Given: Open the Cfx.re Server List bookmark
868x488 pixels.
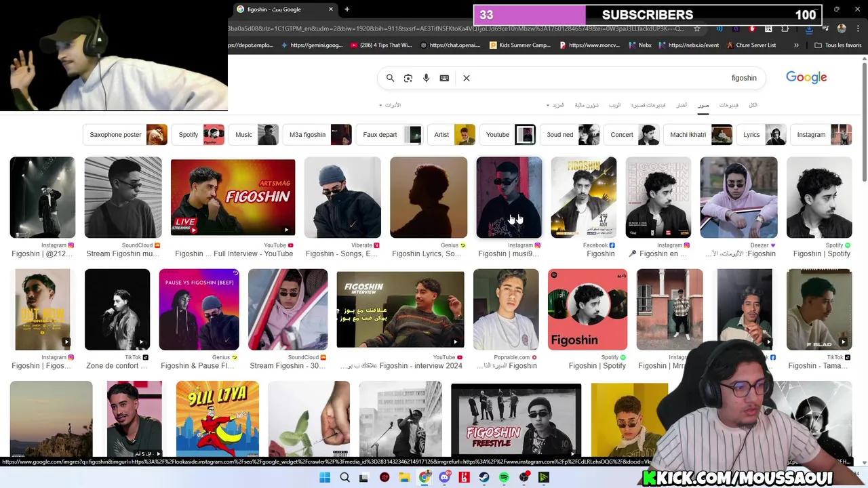Looking at the screenshot, I should (751, 45).
